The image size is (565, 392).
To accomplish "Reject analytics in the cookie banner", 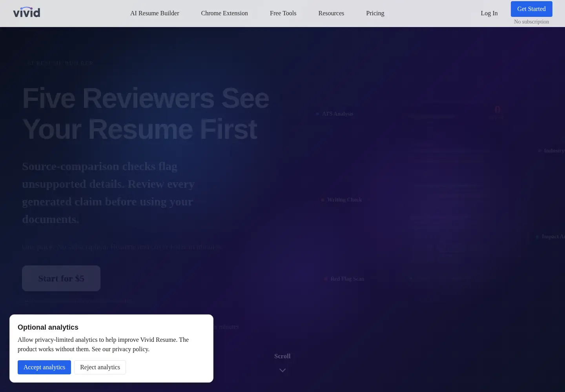I will (x=100, y=367).
